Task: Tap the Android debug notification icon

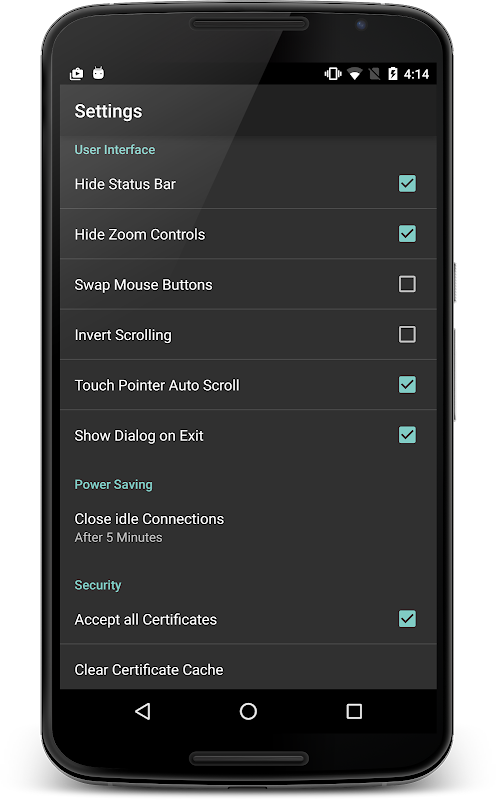Action: tap(98, 73)
